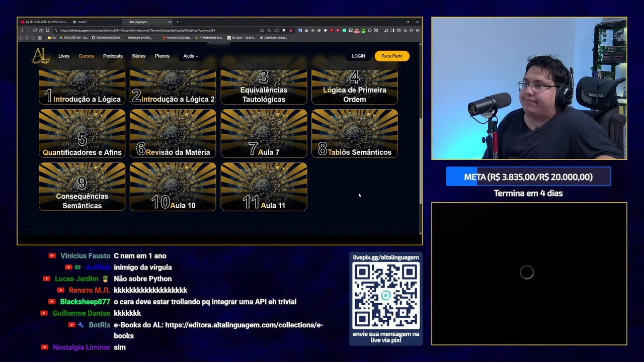Open the browser hamburger menu
This screenshot has width=644, height=362.
pos(418,30)
